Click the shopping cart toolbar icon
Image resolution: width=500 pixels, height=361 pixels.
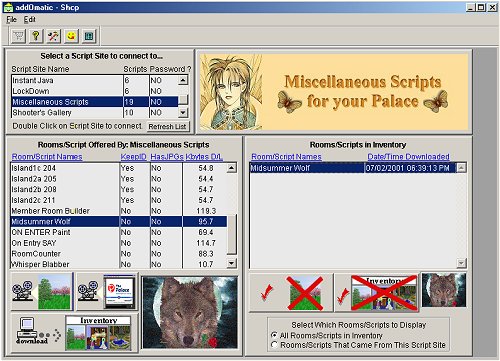click(x=18, y=36)
